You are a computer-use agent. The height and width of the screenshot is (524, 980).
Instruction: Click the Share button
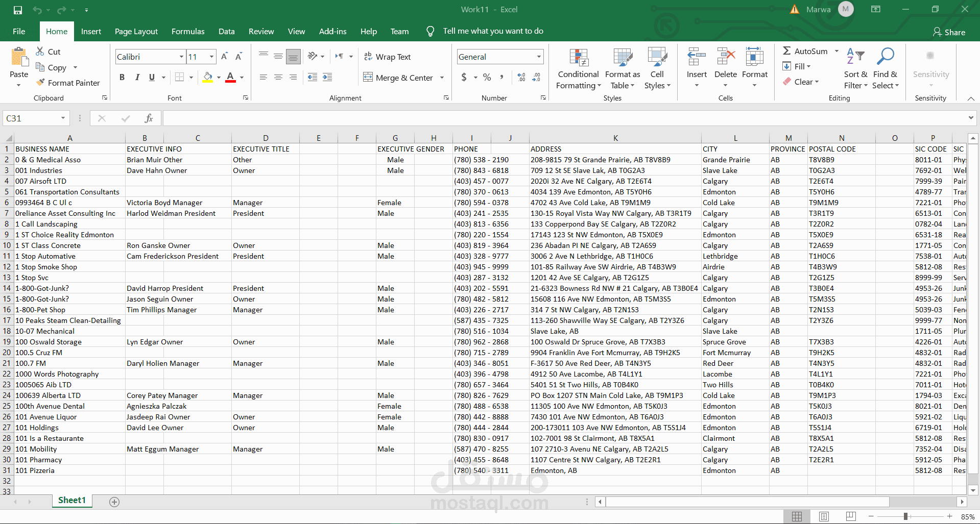point(949,32)
